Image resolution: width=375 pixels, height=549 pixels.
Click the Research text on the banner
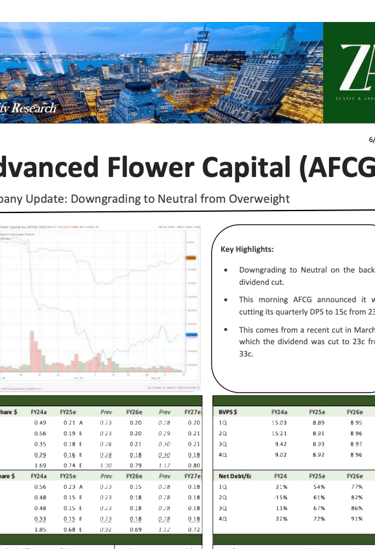click(x=34, y=108)
